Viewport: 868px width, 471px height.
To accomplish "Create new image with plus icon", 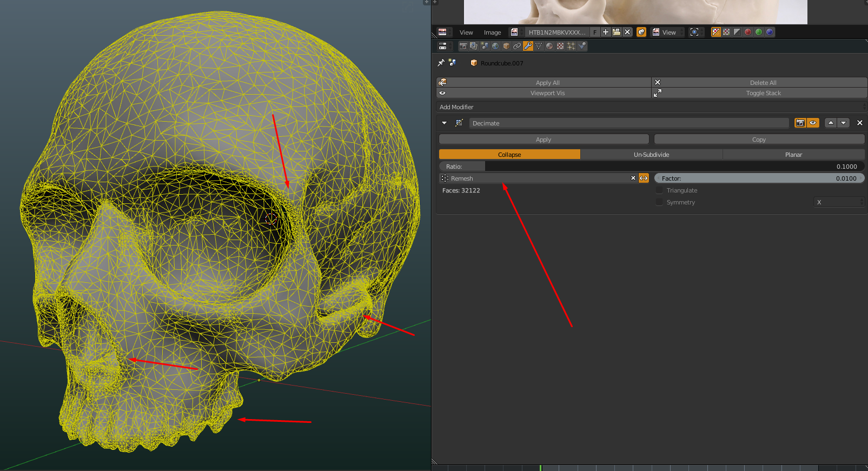I will click(x=606, y=32).
